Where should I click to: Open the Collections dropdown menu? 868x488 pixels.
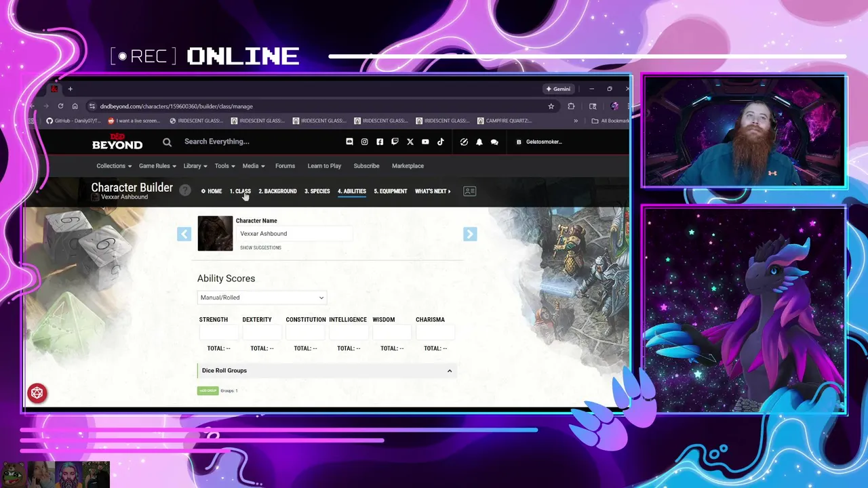113,165
